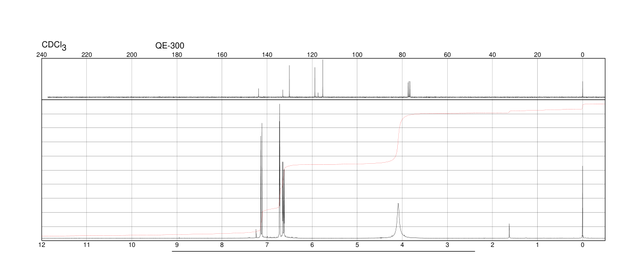This screenshot has width=644, height=278.
Task: Click the QE-300 instrument label
Action: (x=169, y=46)
